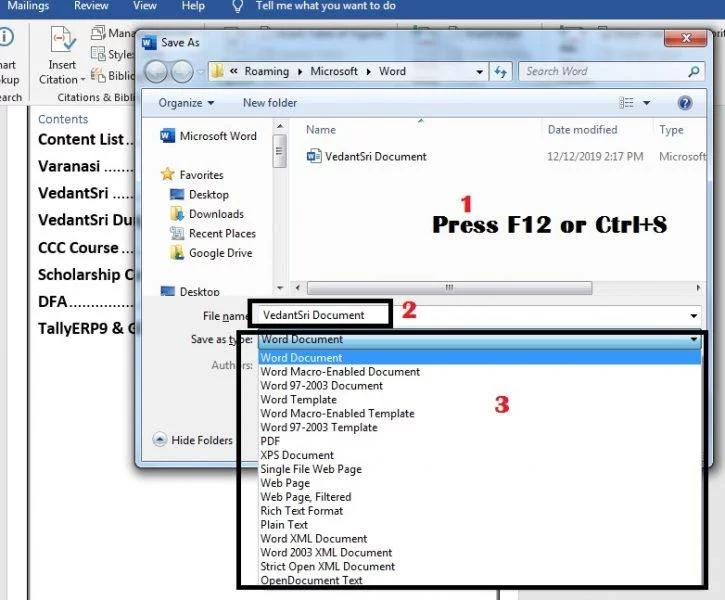Choose Strict Open XML Document type
The width and height of the screenshot is (725, 600).
[x=479, y=566]
